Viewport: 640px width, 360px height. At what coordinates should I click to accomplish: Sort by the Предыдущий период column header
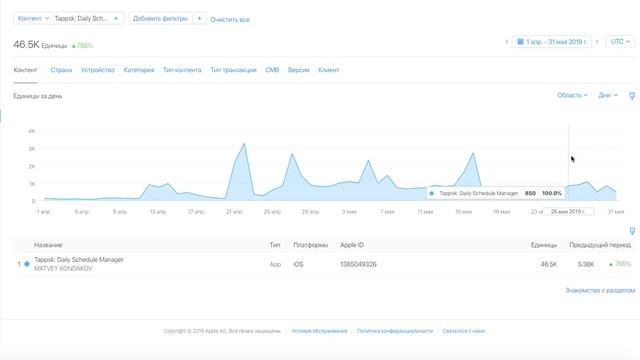(x=600, y=245)
